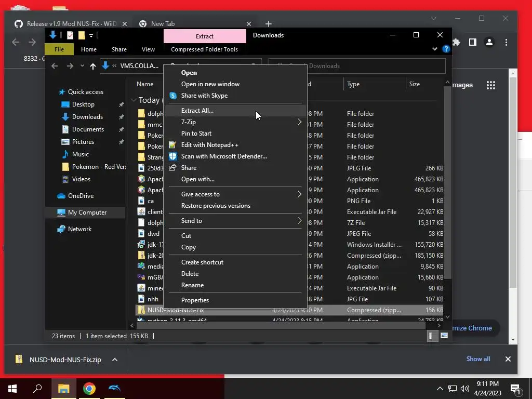Select Open with... option
The image size is (532, 399).
(235, 179)
